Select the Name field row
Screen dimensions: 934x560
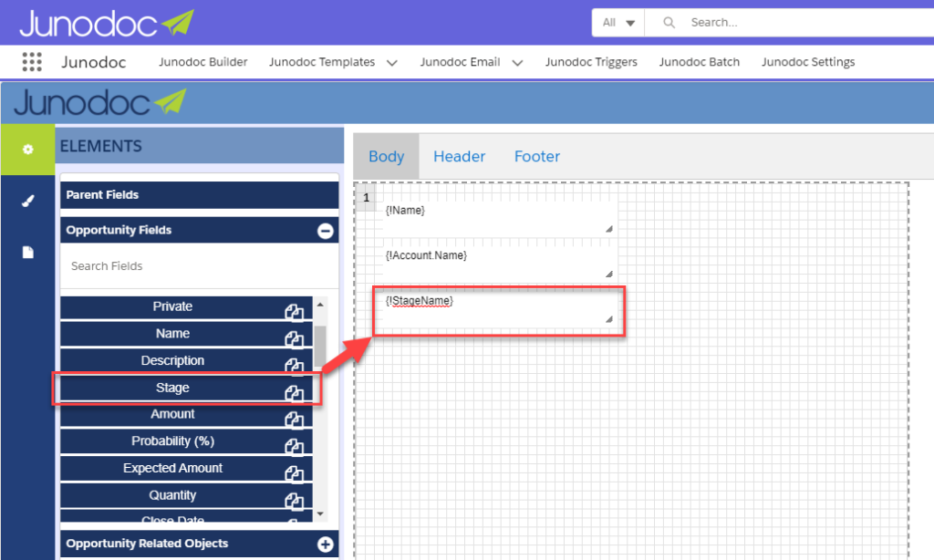click(186, 334)
